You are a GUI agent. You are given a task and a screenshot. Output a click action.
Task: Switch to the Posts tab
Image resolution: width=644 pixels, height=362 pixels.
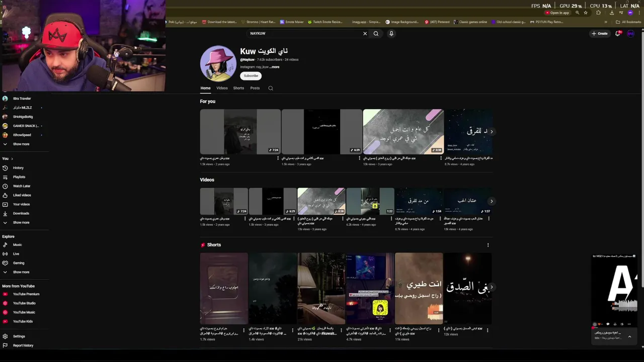255,88
